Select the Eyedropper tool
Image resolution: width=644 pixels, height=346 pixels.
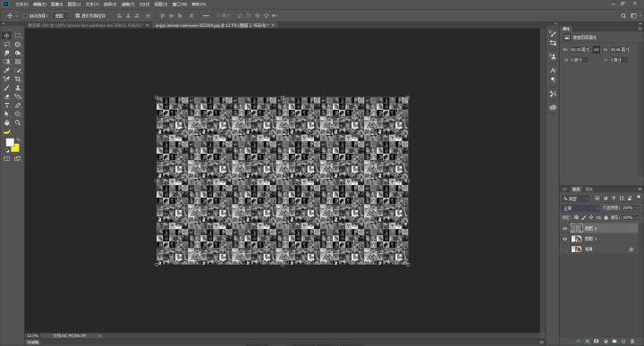pyautogui.click(x=6, y=71)
